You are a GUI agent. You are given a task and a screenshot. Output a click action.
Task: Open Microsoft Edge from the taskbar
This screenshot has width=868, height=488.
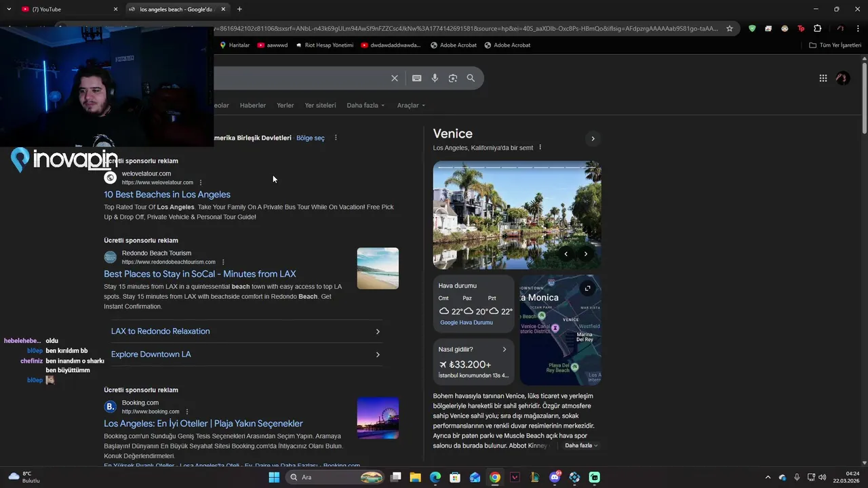click(435, 477)
